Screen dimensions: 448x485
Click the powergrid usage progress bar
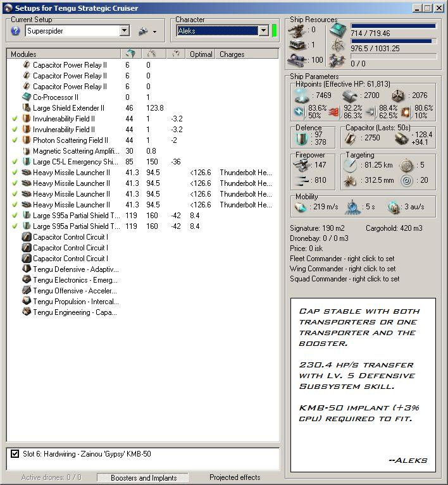[394, 41]
